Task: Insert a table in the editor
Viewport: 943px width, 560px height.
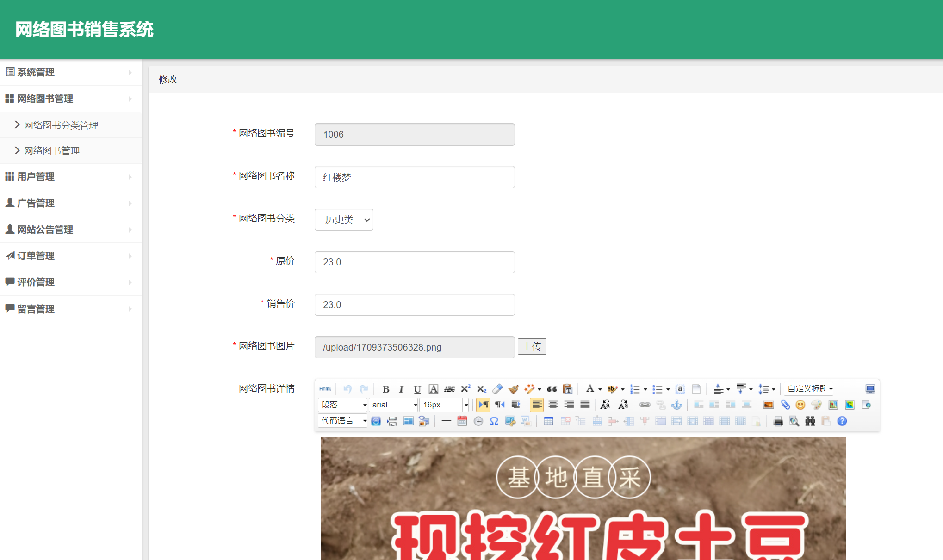Action: click(x=548, y=421)
